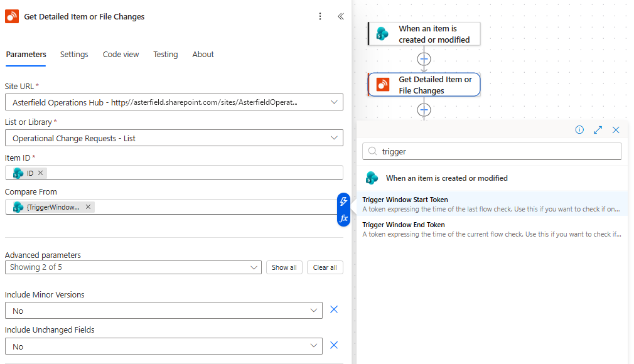Image resolution: width=634 pixels, height=364 pixels.
Task: Select Trigger Window End Token
Action: point(492,229)
